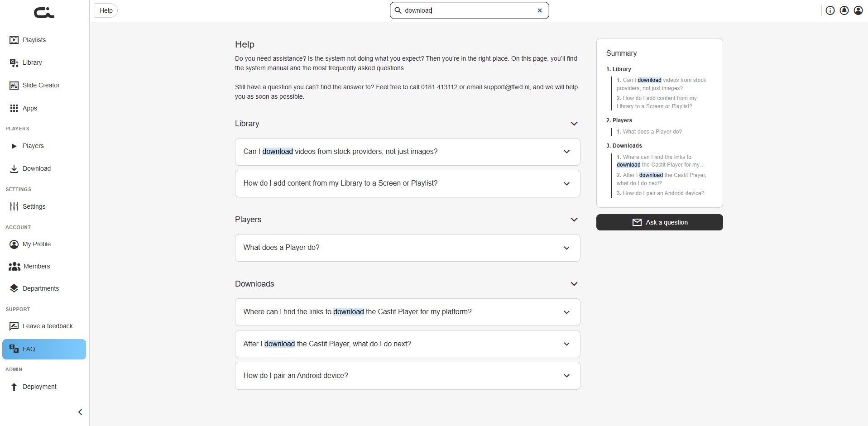Go to Members menu item
The image size is (868, 426).
(44, 266)
